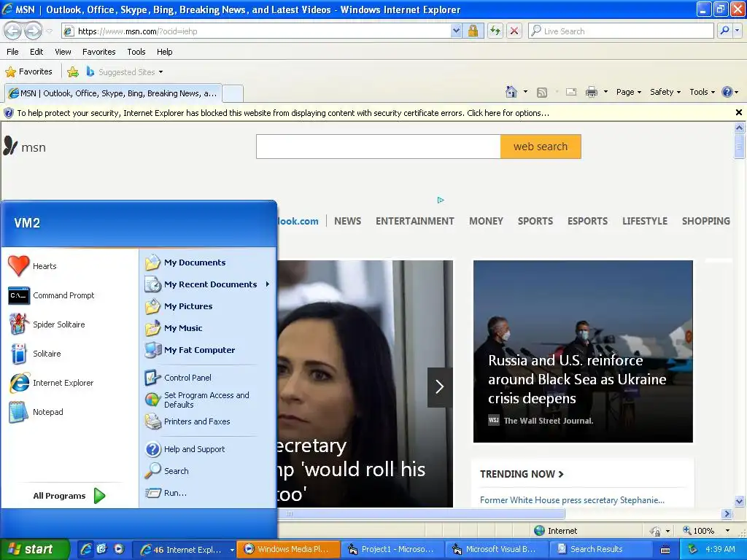Click the Favorites button with star

tap(28, 72)
